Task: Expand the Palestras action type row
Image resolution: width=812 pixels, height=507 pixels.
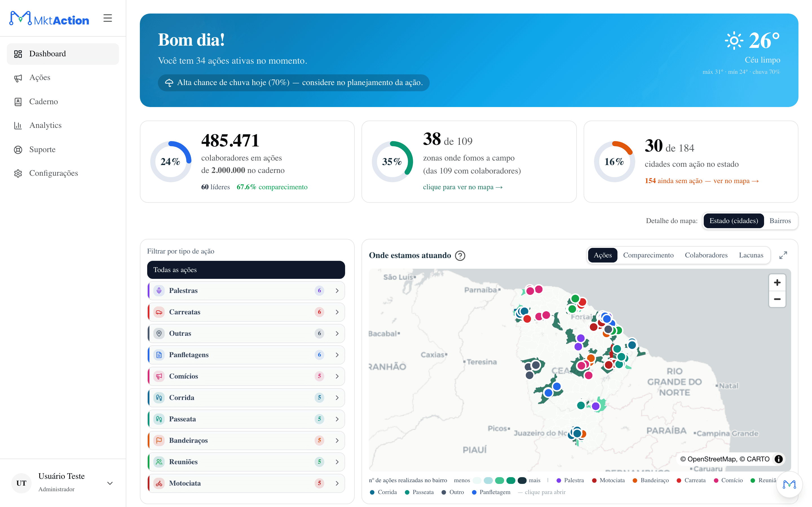Action: [246, 290]
